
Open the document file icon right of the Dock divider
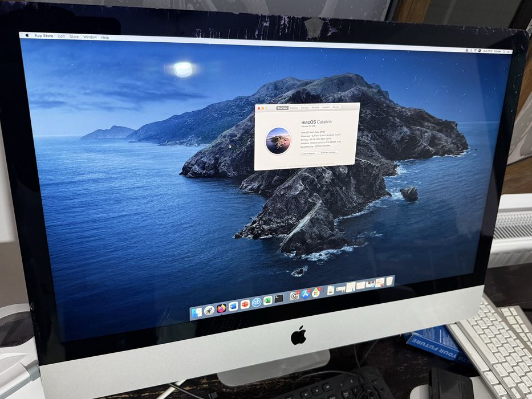[x=331, y=290]
